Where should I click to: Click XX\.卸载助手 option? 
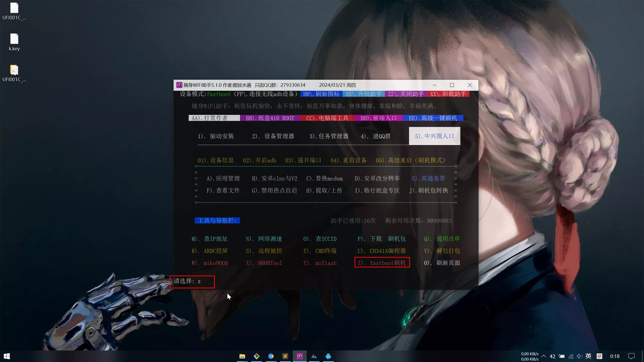point(448,94)
